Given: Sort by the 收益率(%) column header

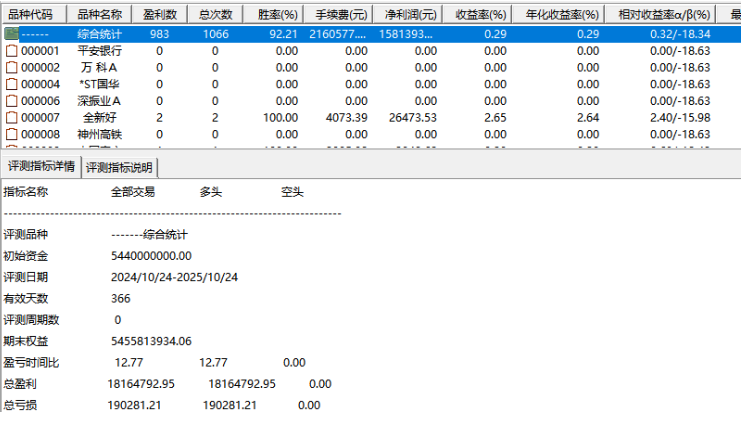Looking at the screenshot, I should pyautogui.click(x=477, y=15).
